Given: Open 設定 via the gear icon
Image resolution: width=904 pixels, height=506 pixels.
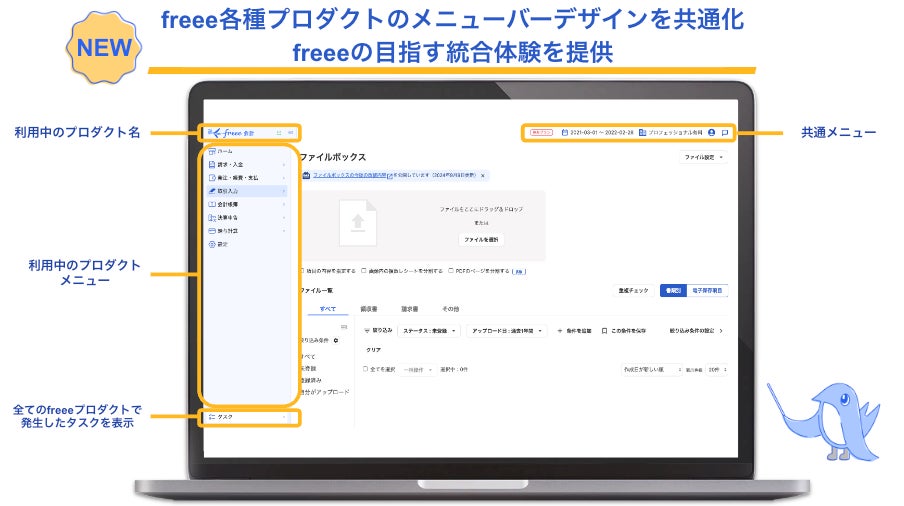Looking at the screenshot, I should pyautogui.click(x=212, y=244).
